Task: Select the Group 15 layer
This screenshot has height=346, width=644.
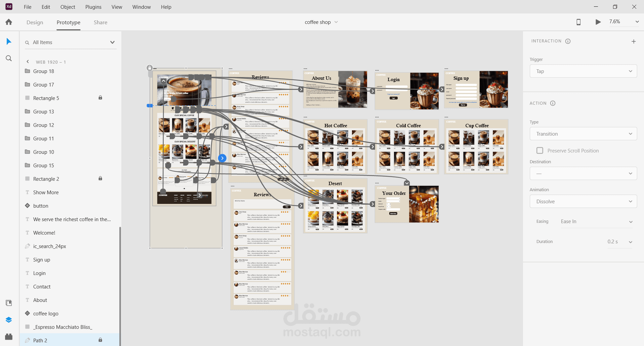Action: coord(69,165)
